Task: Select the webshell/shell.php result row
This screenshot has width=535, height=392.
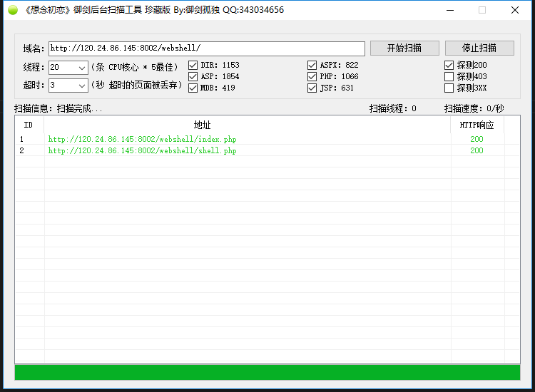Action: pos(143,150)
